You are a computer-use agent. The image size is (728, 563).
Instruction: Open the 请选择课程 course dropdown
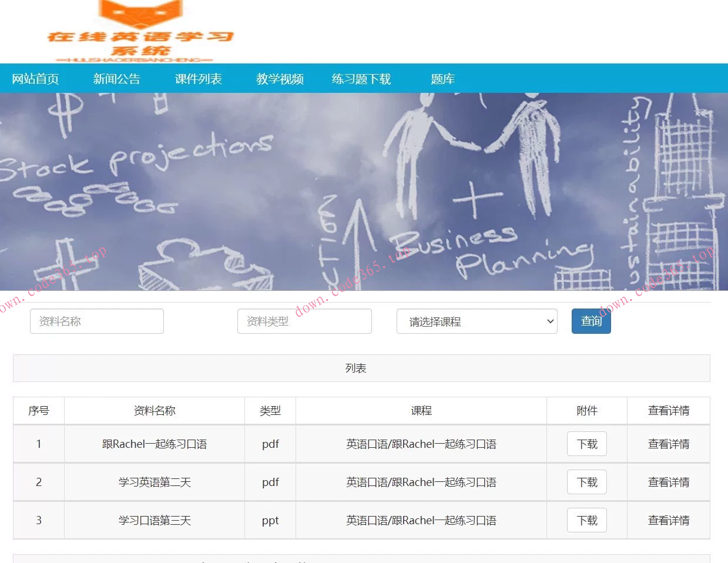click(x=477, y=321)
